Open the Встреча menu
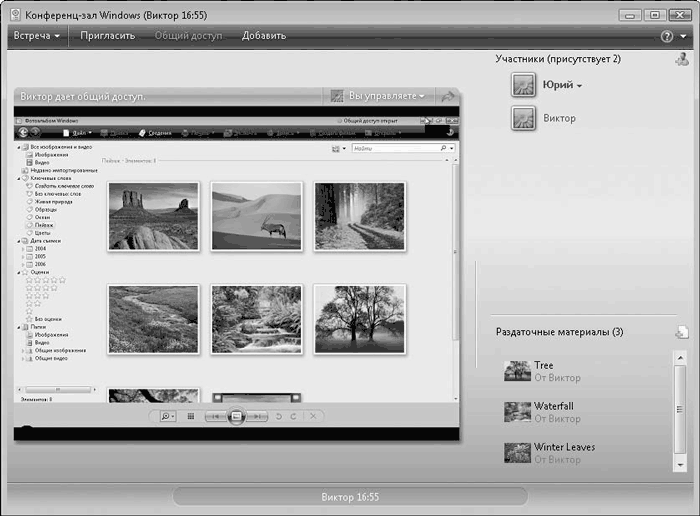This screenshot has height=516, width=700. pyautogui.click(x=37, y=36)
